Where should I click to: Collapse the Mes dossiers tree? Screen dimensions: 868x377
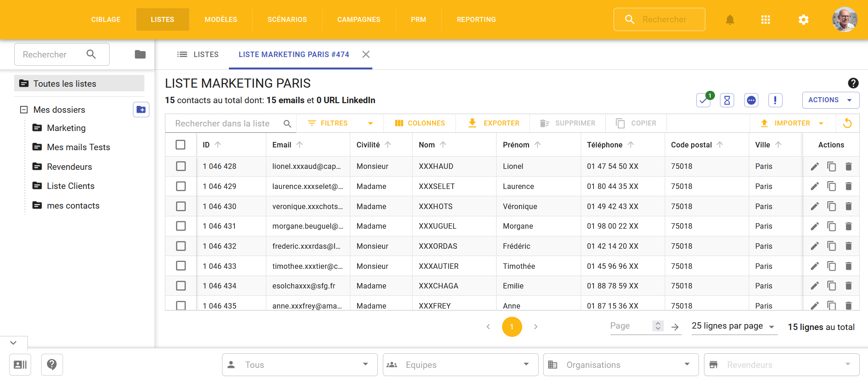[x=24, y=110]
